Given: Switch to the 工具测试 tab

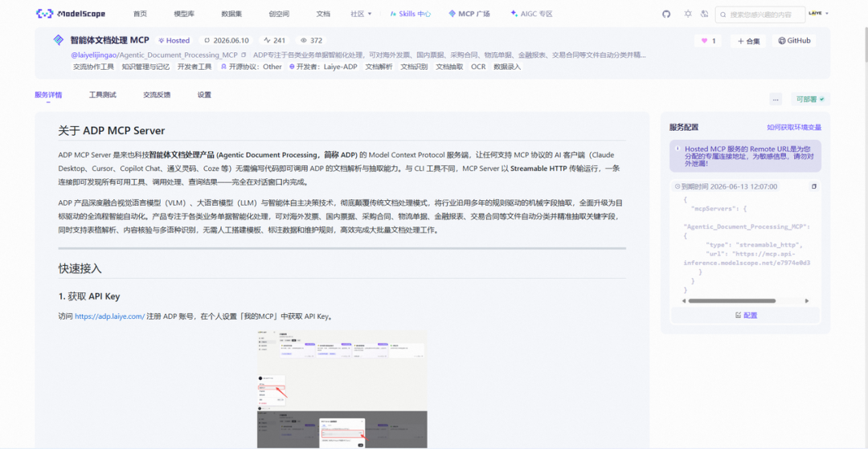Looking at the screenshot, I should coord(102,95).
